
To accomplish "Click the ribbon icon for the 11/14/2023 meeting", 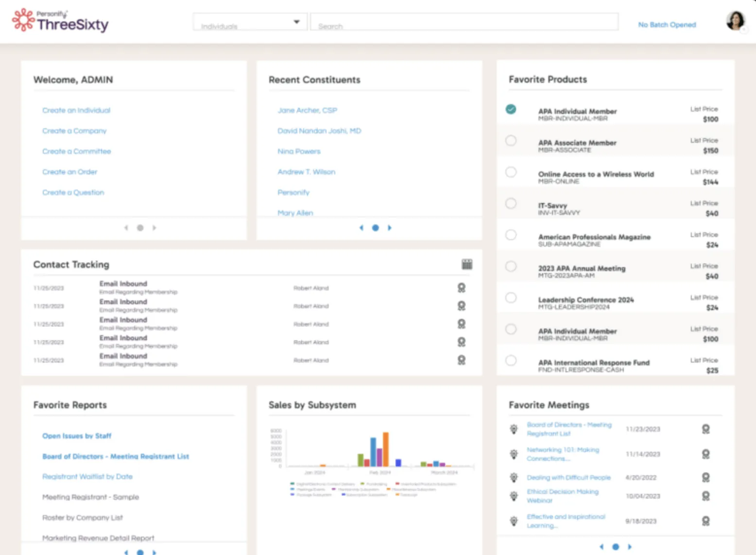I will click(706, 454).
